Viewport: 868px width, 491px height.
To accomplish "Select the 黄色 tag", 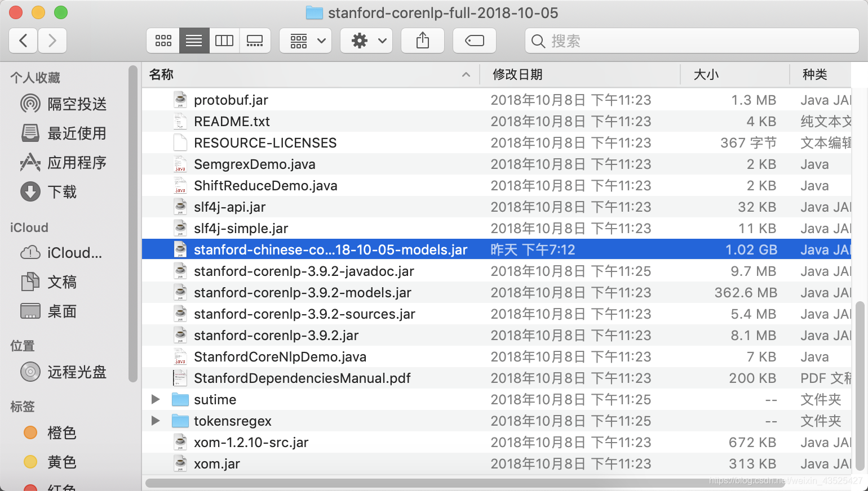I will (x=50, y=462).
